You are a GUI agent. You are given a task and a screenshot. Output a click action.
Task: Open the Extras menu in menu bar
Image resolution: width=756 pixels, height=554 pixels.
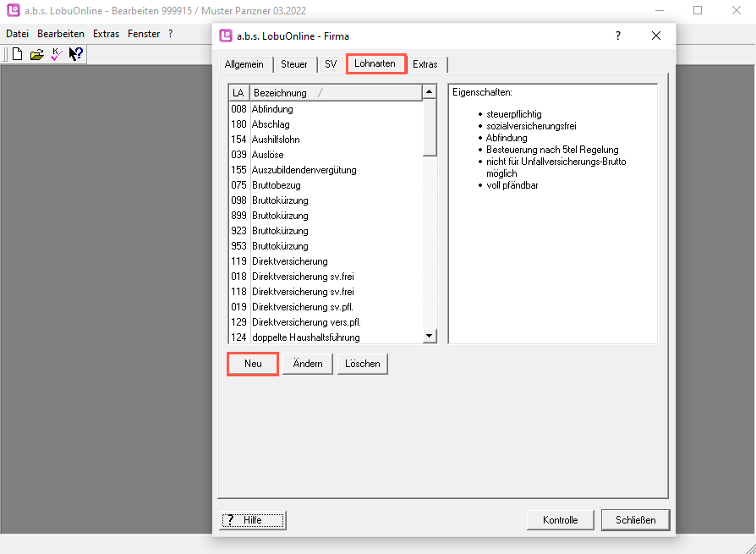tap(106, 34)
